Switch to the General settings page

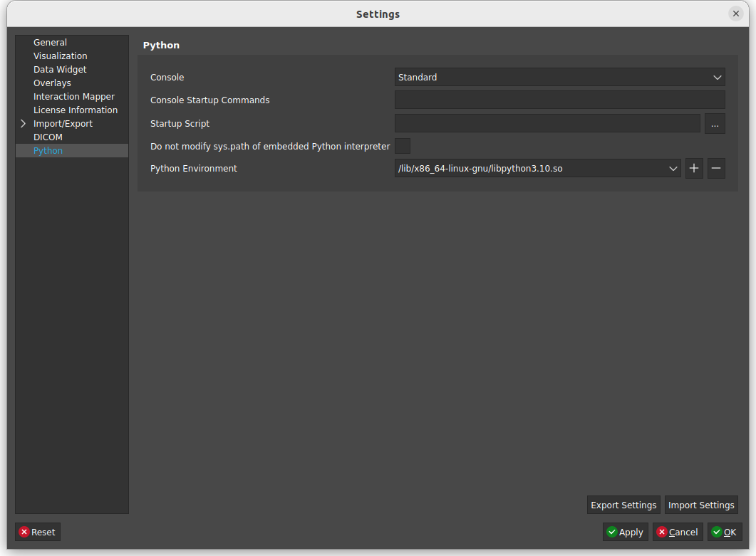tap(50, 42)
